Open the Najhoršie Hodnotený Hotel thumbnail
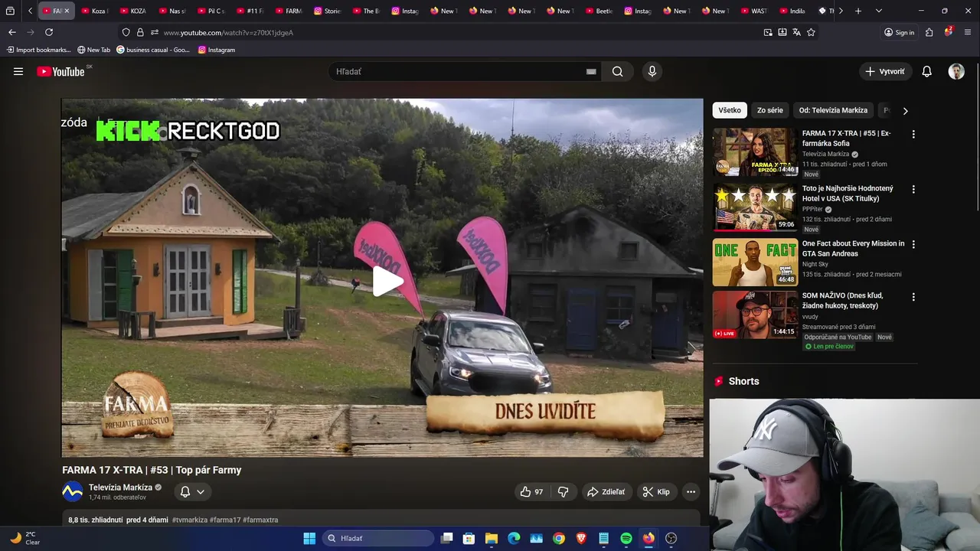The image size is (980, 551). (755, 207)
